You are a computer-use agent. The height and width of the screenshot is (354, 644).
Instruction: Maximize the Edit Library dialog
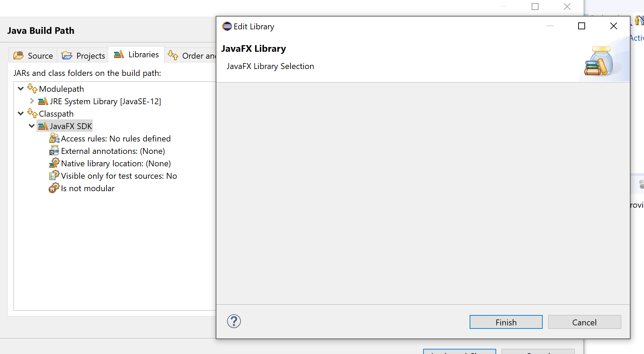pyautogui.click(x=582, y=26)
